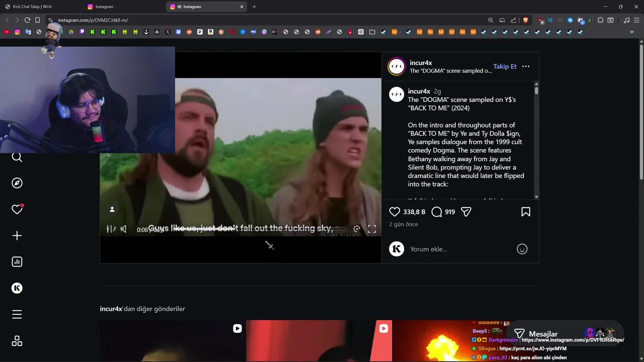Open a new browser tab
644x362 pixels.
coord(254,7)
